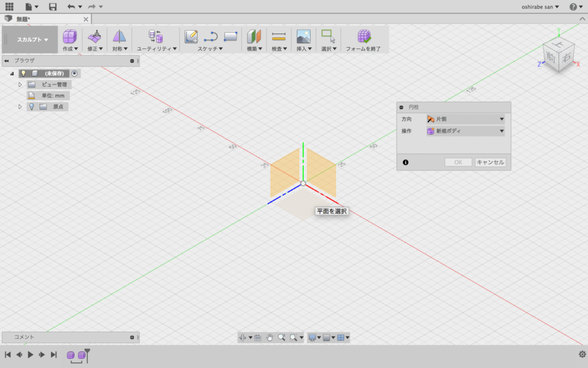Collapse the root 未保存 tree node

[x=11, y=74]
